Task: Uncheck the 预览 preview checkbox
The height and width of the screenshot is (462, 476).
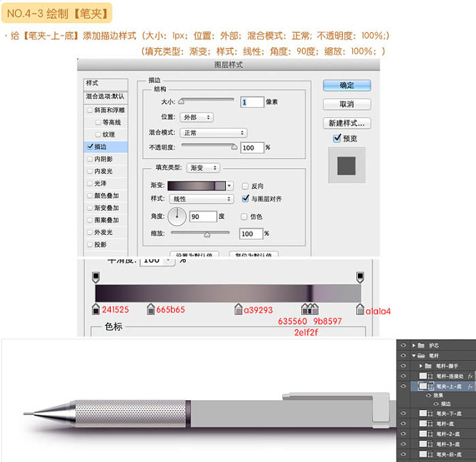Action: (337, 138)
